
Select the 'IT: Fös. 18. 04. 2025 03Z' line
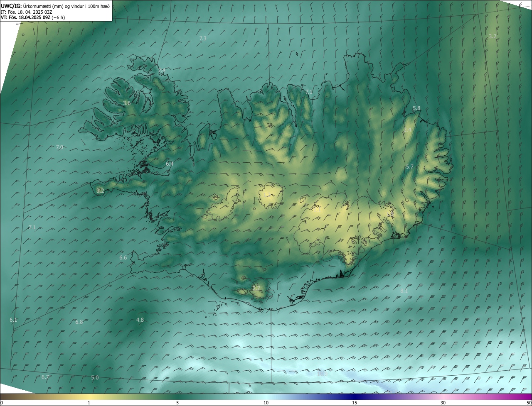pyautogui.click(x=26, y=12)
